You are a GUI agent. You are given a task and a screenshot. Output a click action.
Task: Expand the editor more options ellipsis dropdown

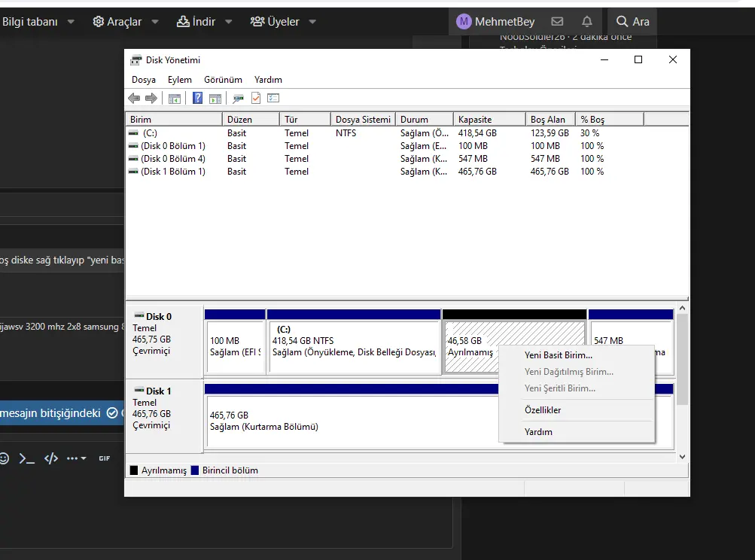(77, 458)
